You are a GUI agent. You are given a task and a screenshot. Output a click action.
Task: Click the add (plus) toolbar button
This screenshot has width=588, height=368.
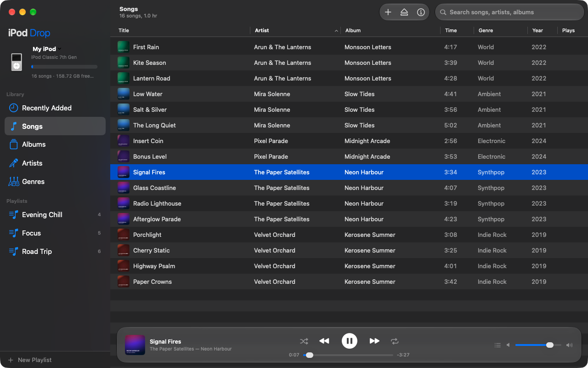pyautogui.click(x=388, y=12)
